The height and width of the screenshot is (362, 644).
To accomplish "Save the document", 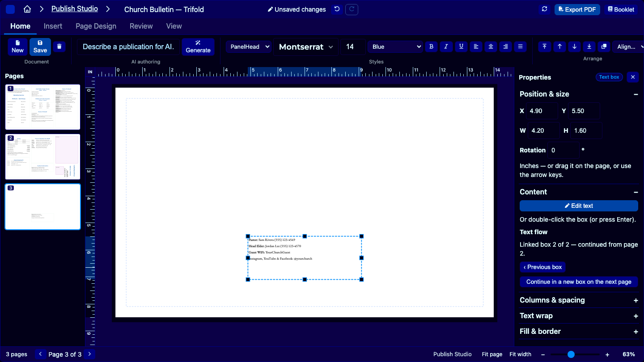I will coord(40,46).
